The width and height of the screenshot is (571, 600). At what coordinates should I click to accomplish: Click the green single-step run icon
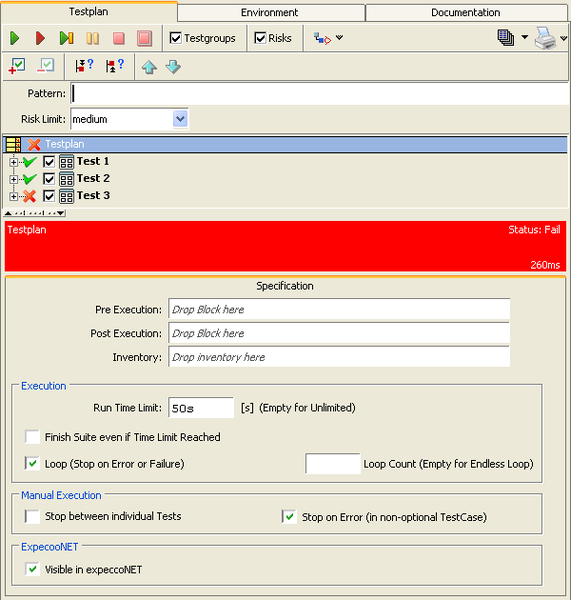[67, 38]
